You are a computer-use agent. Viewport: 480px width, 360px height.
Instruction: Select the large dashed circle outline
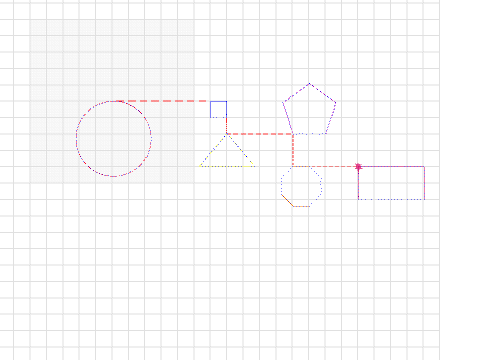point(114,139)
